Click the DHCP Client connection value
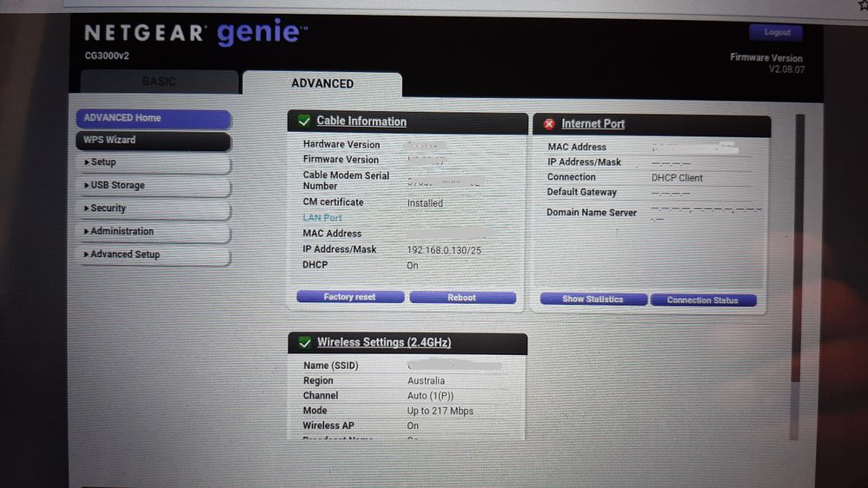868x488 pixels. point(677,178)
